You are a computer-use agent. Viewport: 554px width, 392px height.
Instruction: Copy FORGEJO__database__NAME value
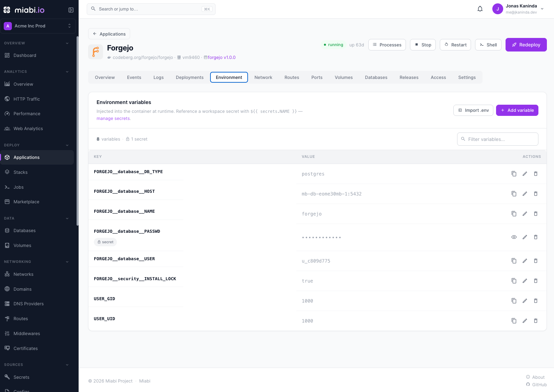point(514,214)
